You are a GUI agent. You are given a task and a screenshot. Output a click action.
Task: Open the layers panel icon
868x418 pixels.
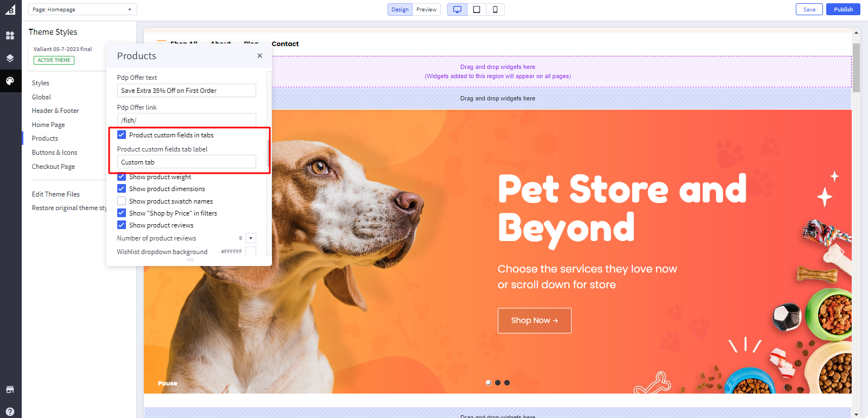[10, 58]
